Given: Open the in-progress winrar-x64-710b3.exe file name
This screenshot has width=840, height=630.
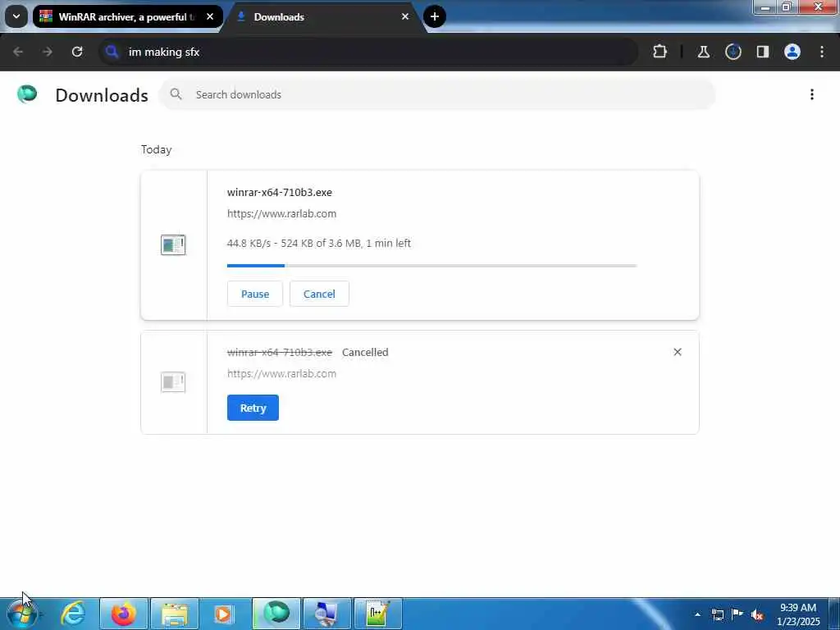Looking at the screenshot, I should pyautogui.click(x=280, y=192).
